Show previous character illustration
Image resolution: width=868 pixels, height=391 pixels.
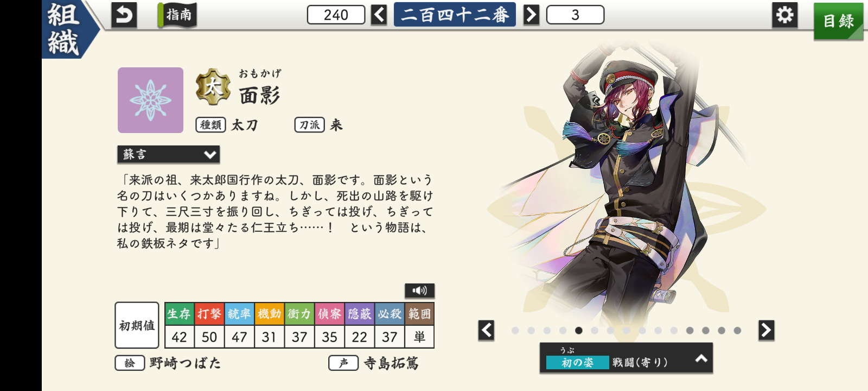[x=487, y=330]
